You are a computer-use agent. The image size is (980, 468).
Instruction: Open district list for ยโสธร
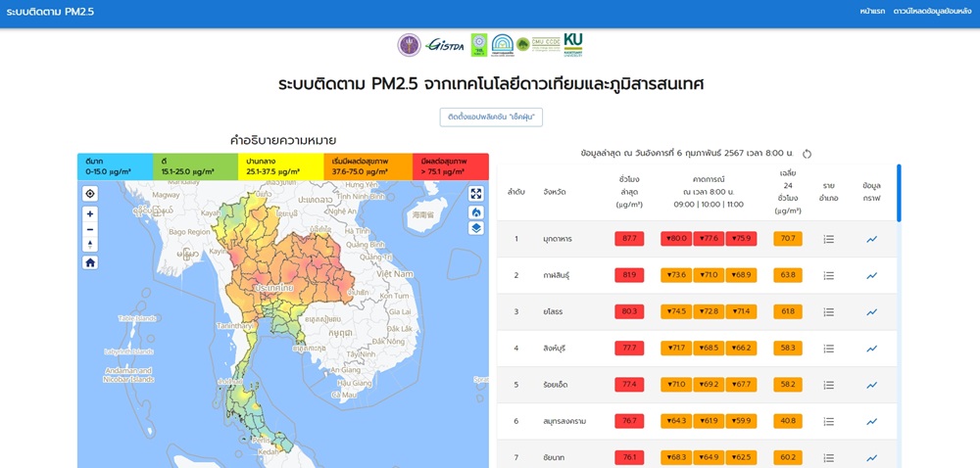[x=829, y=312]
